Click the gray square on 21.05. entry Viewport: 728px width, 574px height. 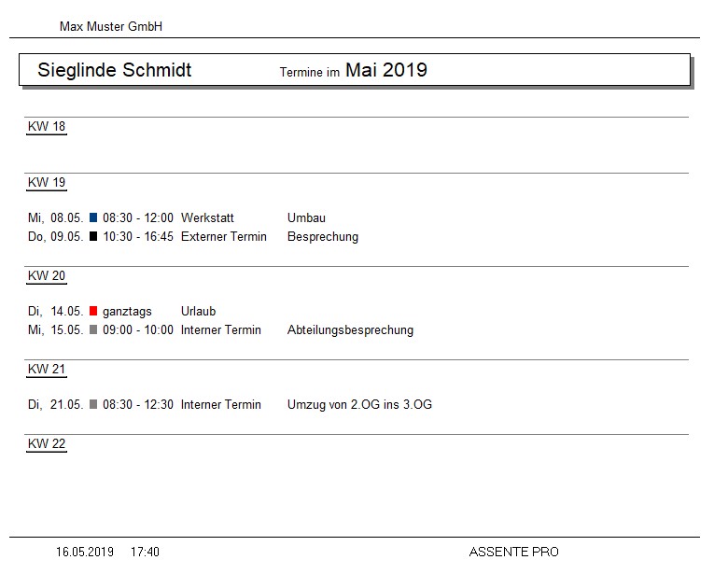pos(93,404)
